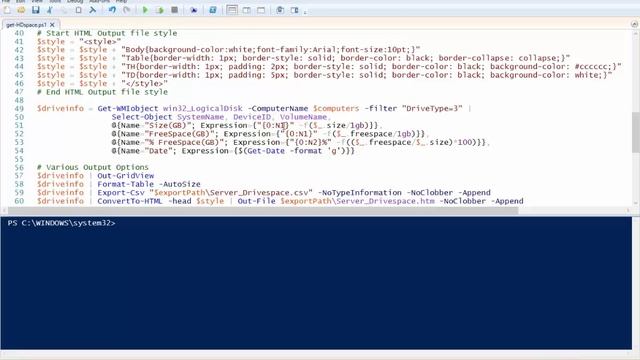Click "$computers" variable on line 49

[x=336, y=109]
